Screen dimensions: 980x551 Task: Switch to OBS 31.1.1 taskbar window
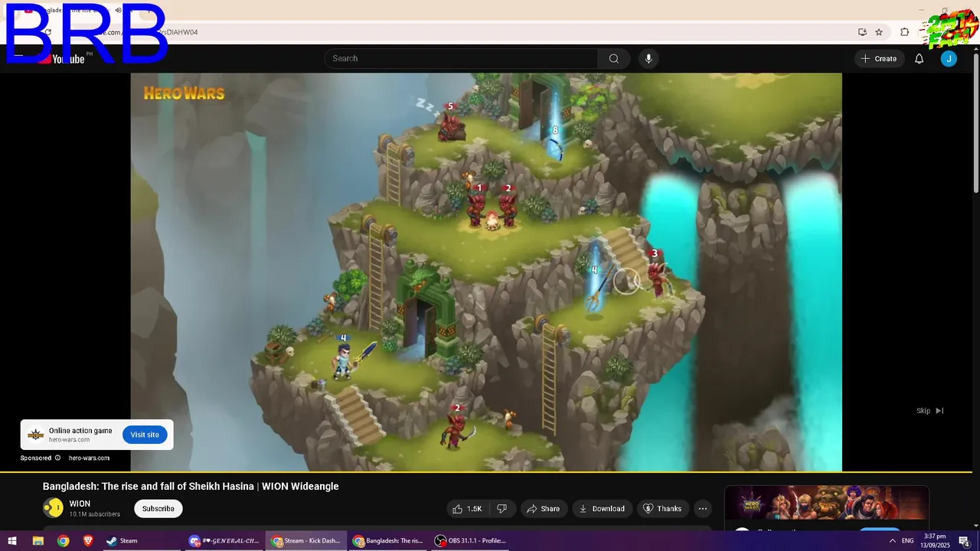click(470, 541)
